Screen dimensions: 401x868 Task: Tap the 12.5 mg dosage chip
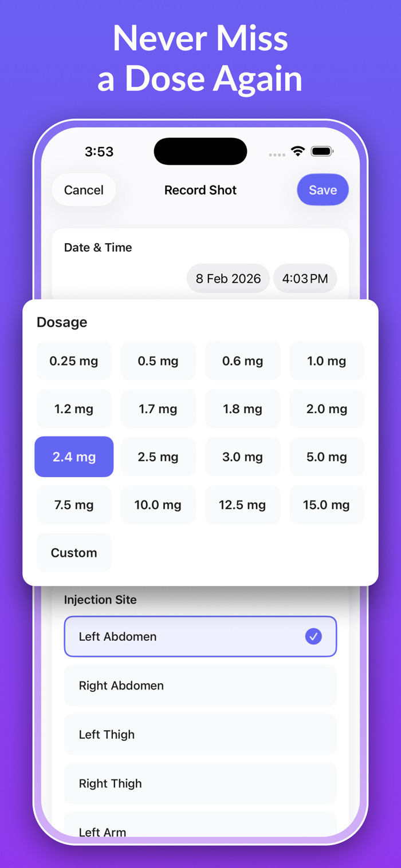click(242, 505)
